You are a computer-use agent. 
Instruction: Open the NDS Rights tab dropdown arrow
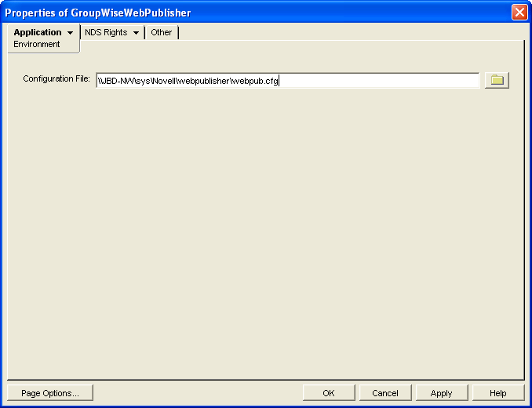pyautogui.click(x=136, y=33)
